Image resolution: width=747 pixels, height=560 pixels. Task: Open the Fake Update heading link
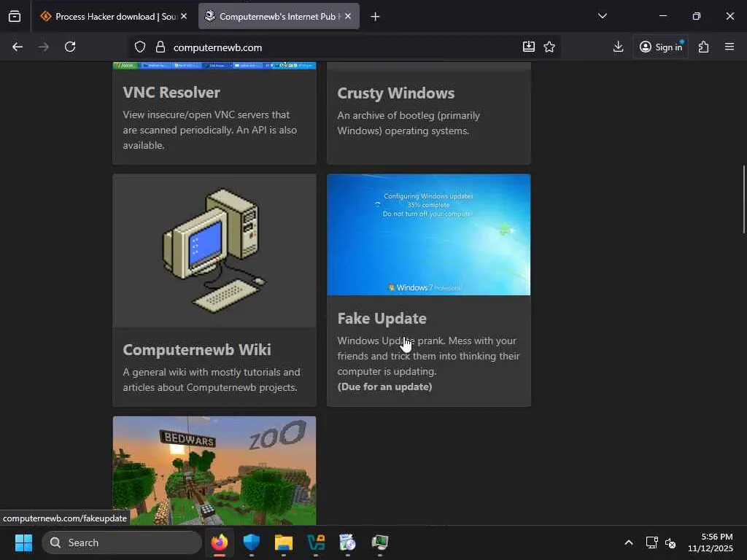click(382, 319)
